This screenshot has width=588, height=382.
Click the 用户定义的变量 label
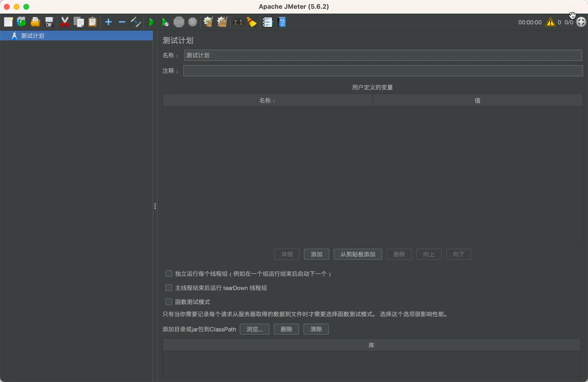(372, 87)
